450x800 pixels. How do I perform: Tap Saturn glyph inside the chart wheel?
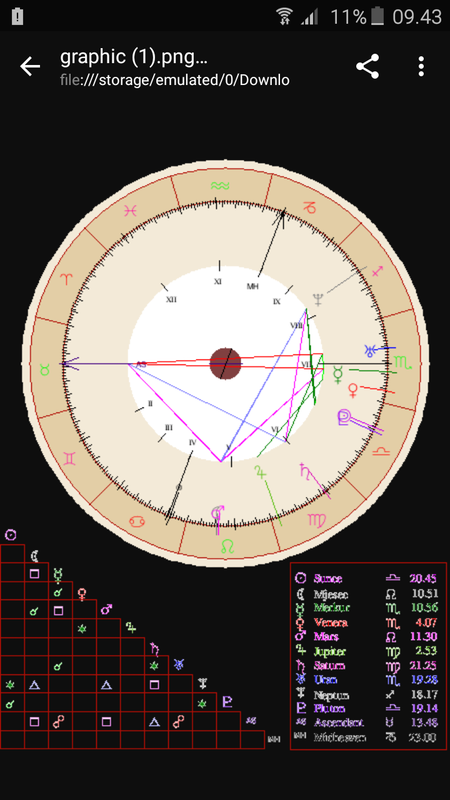tap(305, 469)
